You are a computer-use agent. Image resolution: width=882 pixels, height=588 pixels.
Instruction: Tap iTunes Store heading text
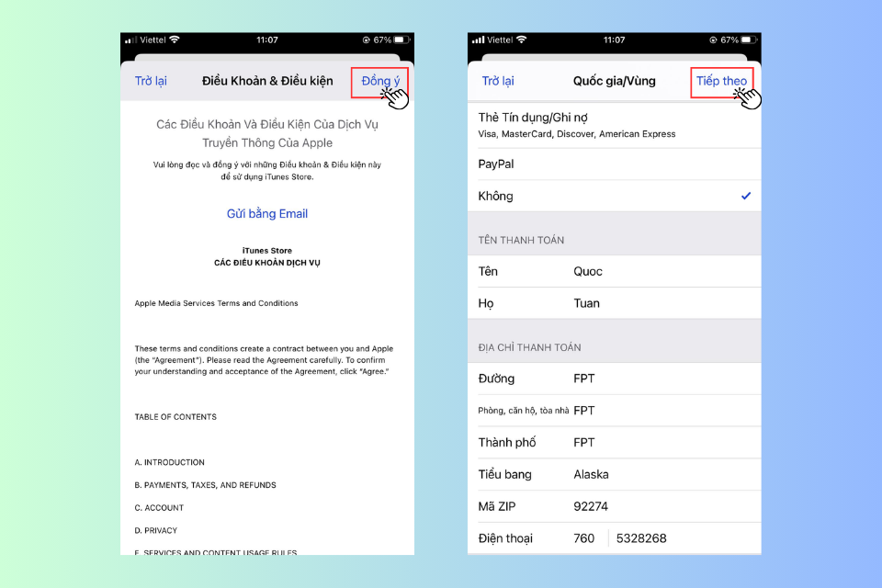click(x=267, y=251)
